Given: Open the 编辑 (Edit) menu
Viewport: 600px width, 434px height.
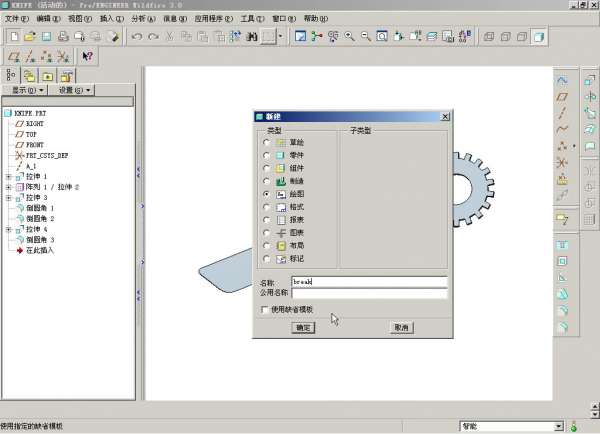Looking at the screenshot, I should point(48,18).
